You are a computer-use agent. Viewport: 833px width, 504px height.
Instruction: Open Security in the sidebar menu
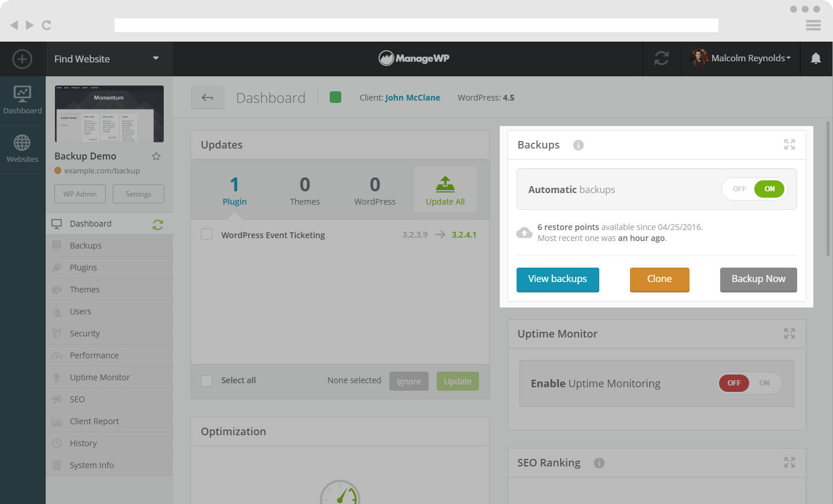coord(109,333)
